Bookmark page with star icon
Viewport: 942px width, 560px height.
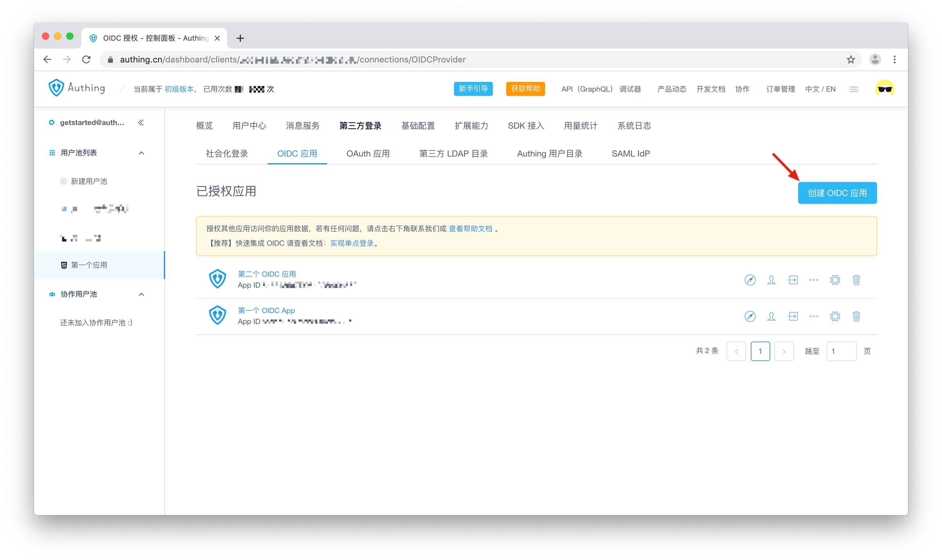(x=851, y=60)
